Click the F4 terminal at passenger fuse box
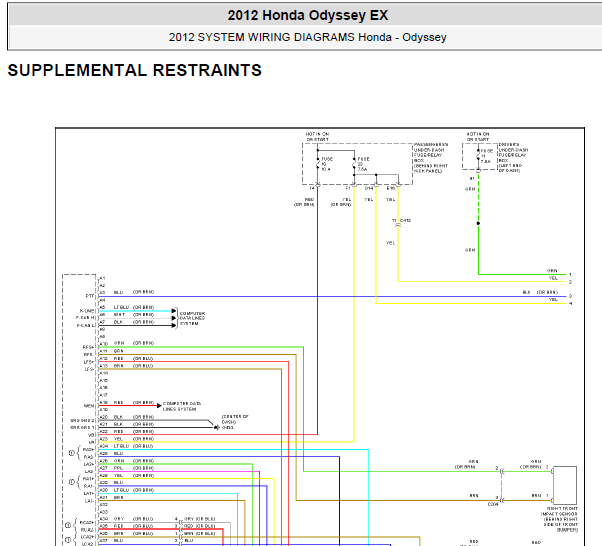Viewport: 602px width, 546px height. (x=312, y=189)
